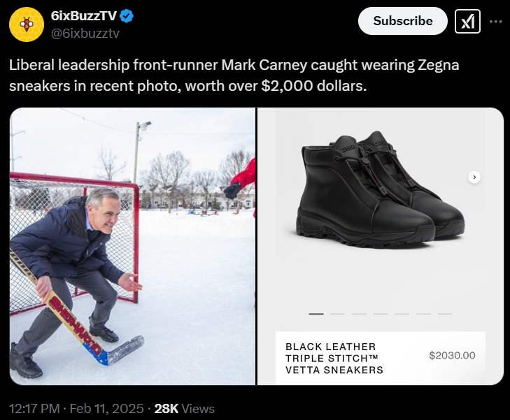Select the fourth carousel indicator dash
Image resolution: width=510 pixels, height=420 pixels.
[380, 314]
